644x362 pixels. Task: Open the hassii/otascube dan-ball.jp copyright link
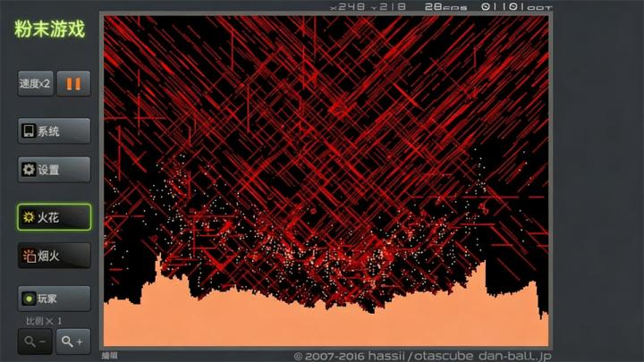click(422, 356)
